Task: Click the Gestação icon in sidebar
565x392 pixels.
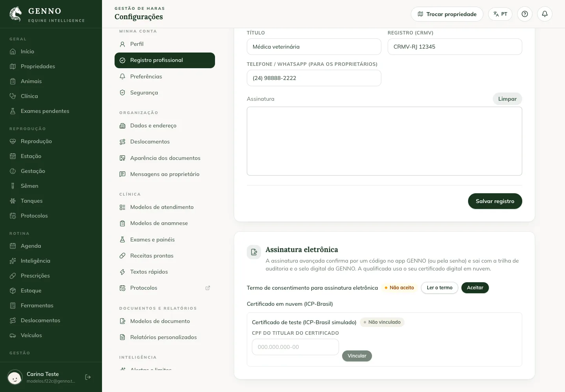Action: pyautogui.click(x=13, y=171)
